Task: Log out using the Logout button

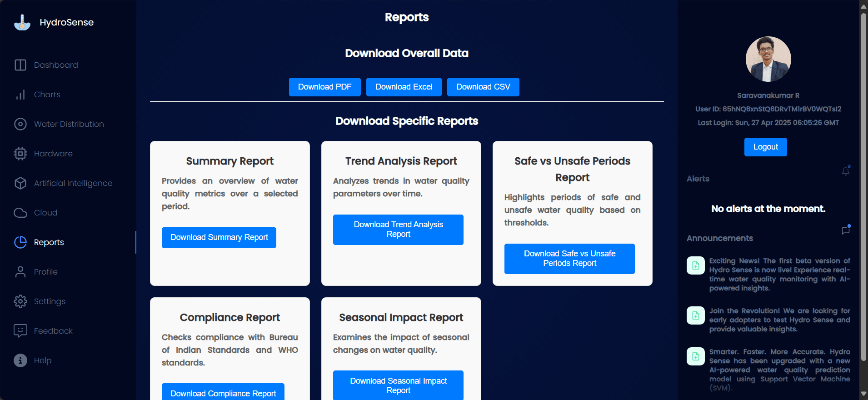Action: click(x=766, y=147)
